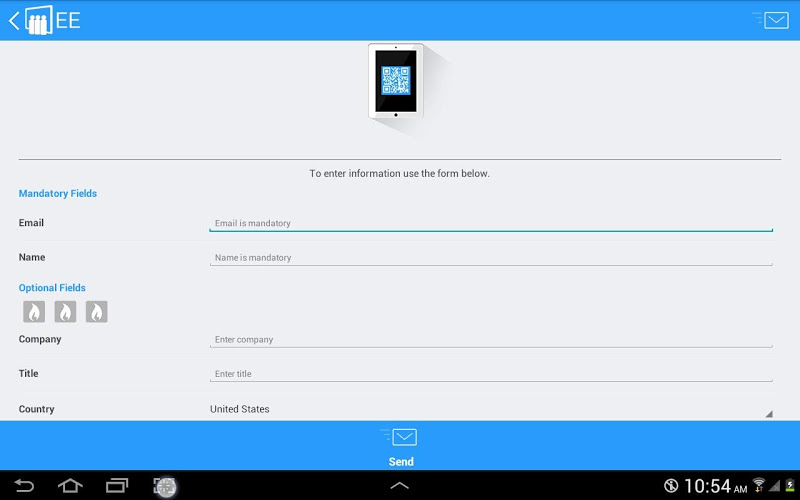800x500 pixels.
Task: Open the recent apps button
Action: point(117,485)
